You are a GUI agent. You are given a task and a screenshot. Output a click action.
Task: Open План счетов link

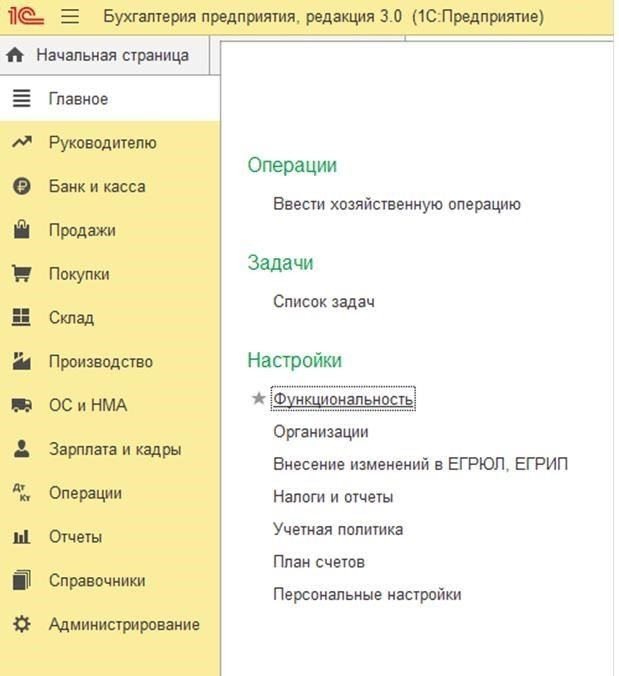318,562
